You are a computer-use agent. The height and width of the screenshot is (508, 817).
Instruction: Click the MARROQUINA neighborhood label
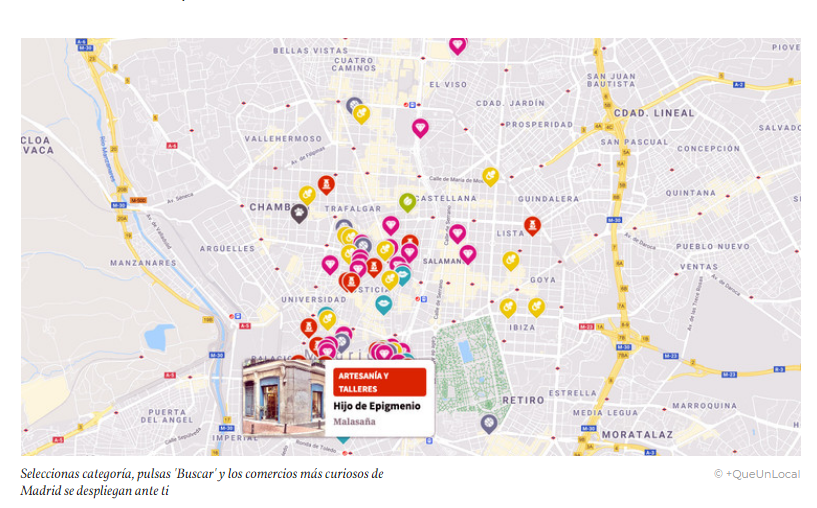704,405
